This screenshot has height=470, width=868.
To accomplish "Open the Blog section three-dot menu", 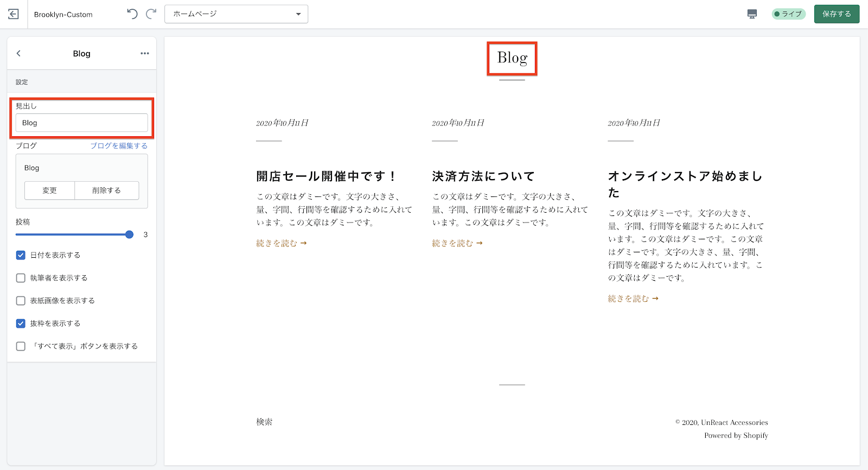I will click(x=145, y=53).
